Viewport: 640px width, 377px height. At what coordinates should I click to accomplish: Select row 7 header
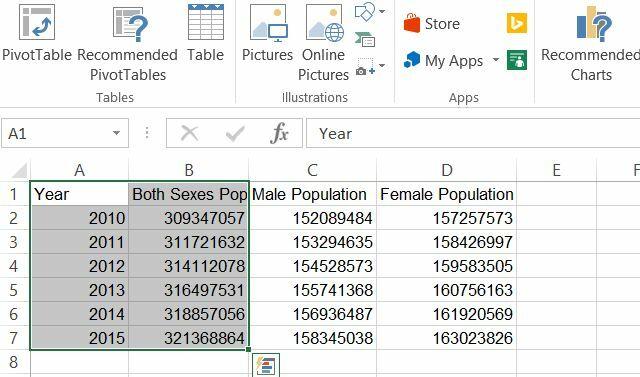coord(14,338)
